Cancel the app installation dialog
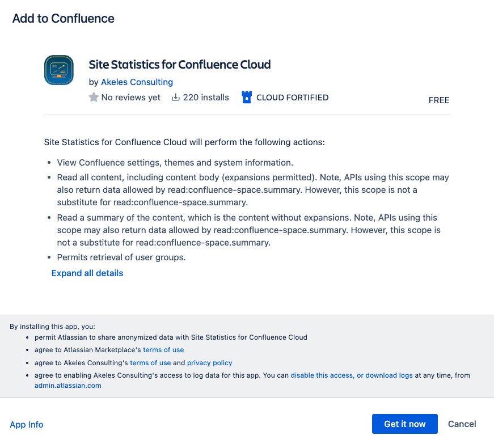494x448 pixels. (462, 424)
